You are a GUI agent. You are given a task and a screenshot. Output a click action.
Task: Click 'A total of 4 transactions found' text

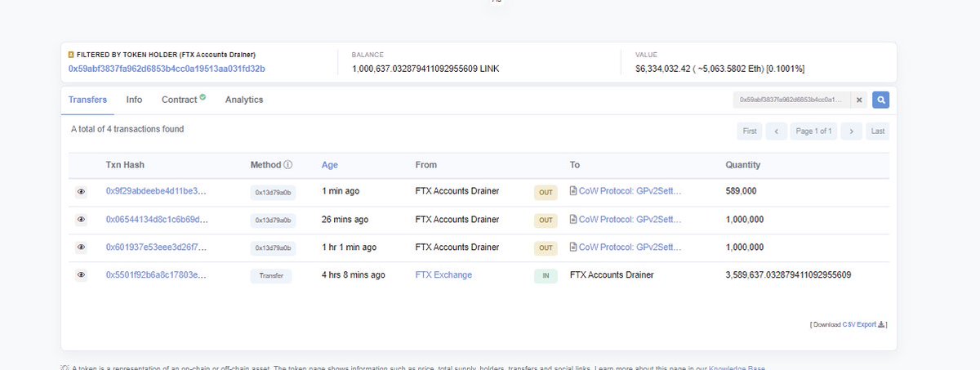pyautogui.click(x=127, y=129)
